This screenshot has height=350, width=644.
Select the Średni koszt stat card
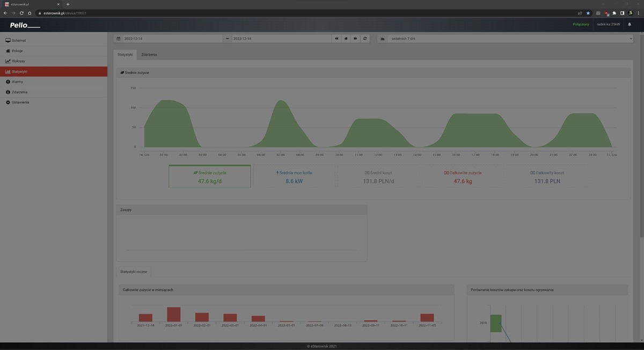click(x=378, y=177)
